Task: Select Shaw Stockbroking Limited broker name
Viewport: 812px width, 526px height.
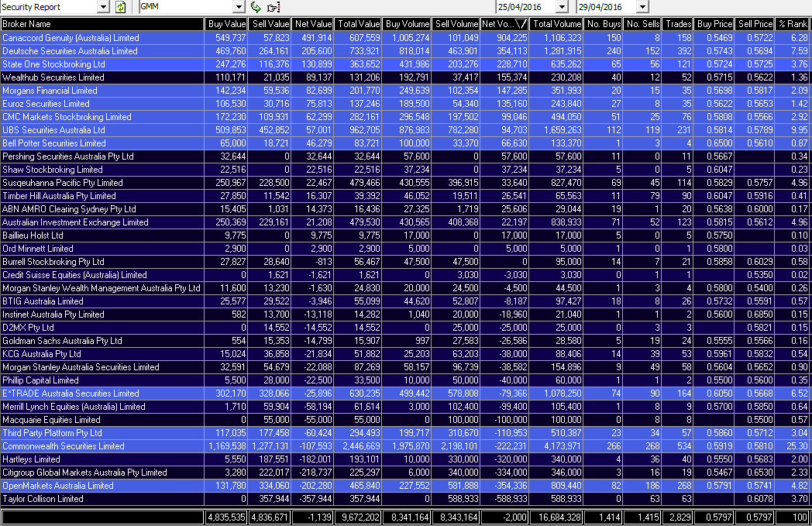Action: (x=53, y=170)
